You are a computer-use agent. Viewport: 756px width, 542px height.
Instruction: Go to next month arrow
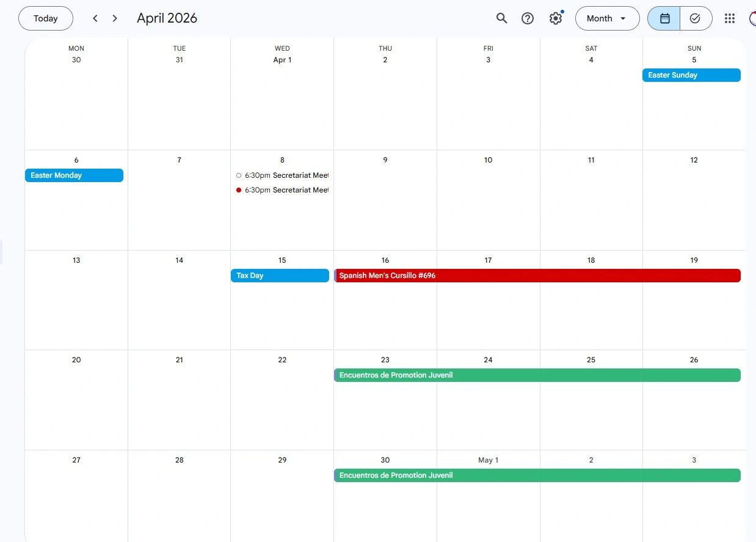click(115, 18)
